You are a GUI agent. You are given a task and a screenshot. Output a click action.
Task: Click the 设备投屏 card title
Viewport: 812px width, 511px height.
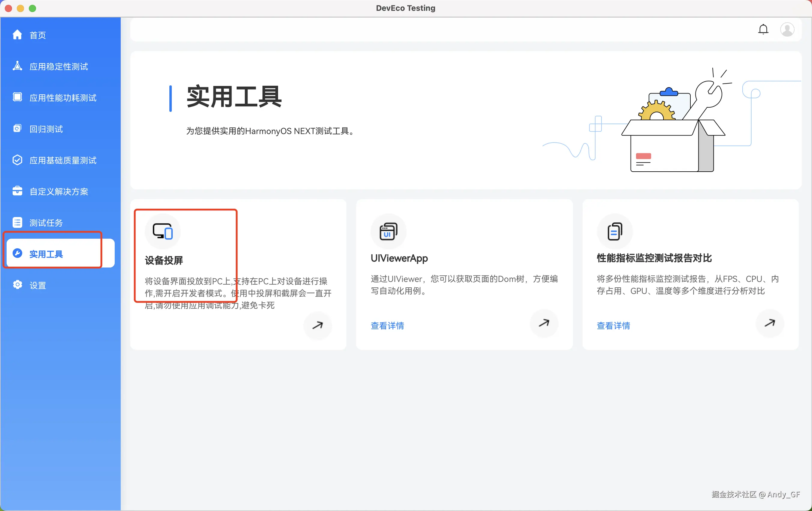click(164, 260)
